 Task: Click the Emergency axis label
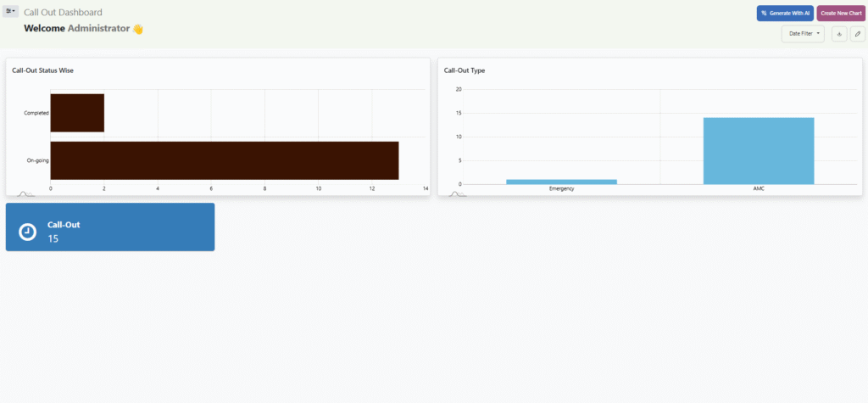pyautogui.click(x=561, y=188)
